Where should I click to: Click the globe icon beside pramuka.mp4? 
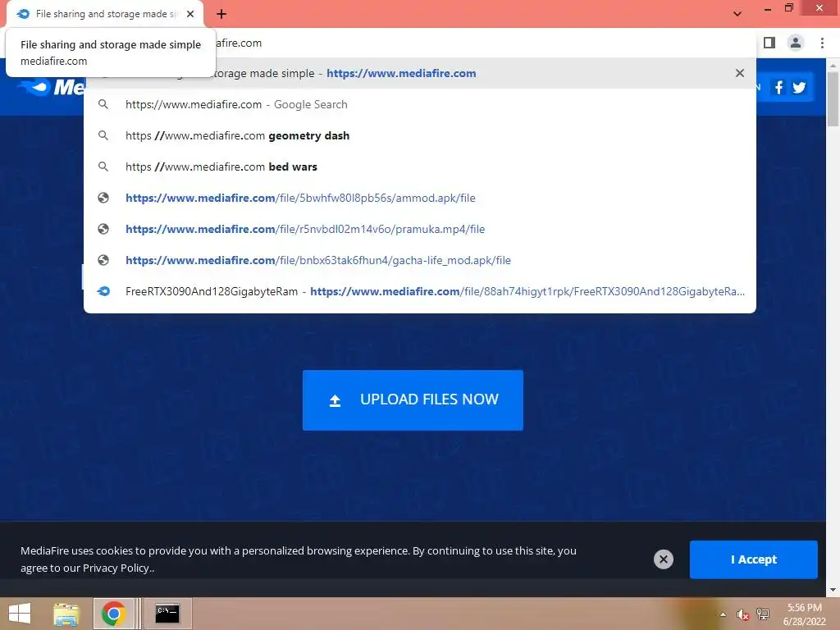pyautogui.click(x=103, y=229)
